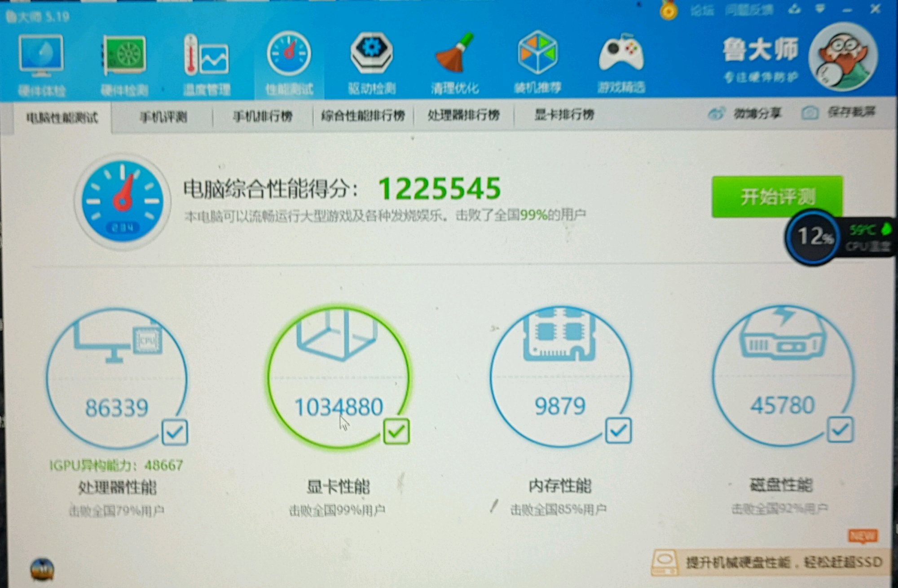
Task: Click the Weibo logo icon
Action: pyautogui.click(x=716, y=114)
